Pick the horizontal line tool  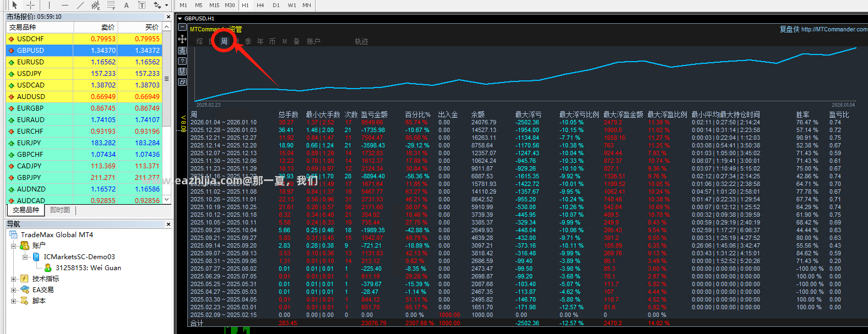(64, 5)
